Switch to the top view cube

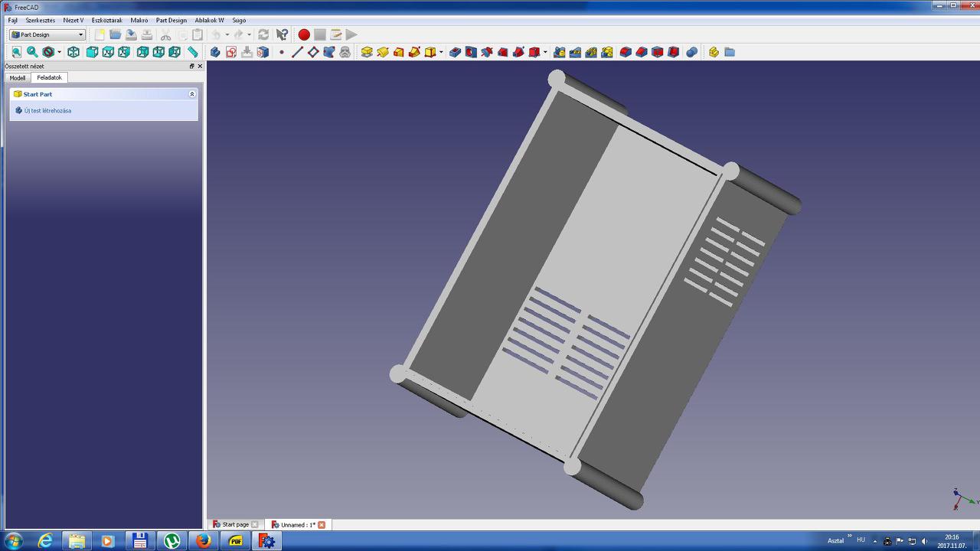pos(108,52)
